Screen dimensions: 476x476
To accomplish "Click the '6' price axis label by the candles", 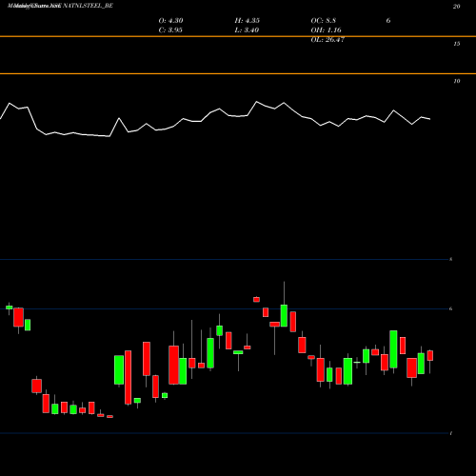I will pos(450,308).
